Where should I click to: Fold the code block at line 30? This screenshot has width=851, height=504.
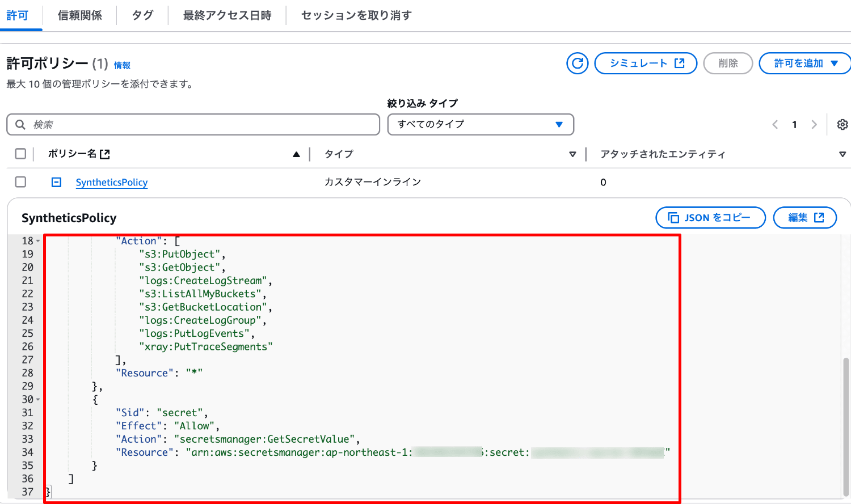click(x=38, y=400)
